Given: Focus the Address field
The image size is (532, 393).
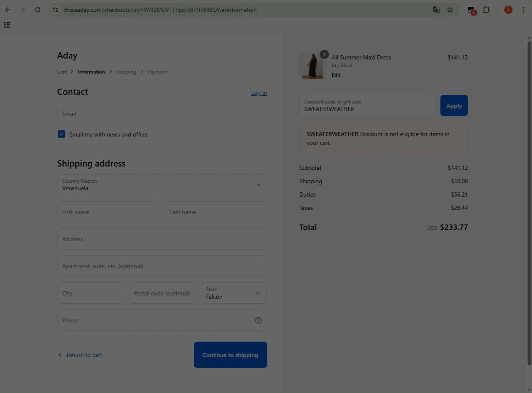Looking at the screenshot, I should pyautogui.click(x=162, y=239).
